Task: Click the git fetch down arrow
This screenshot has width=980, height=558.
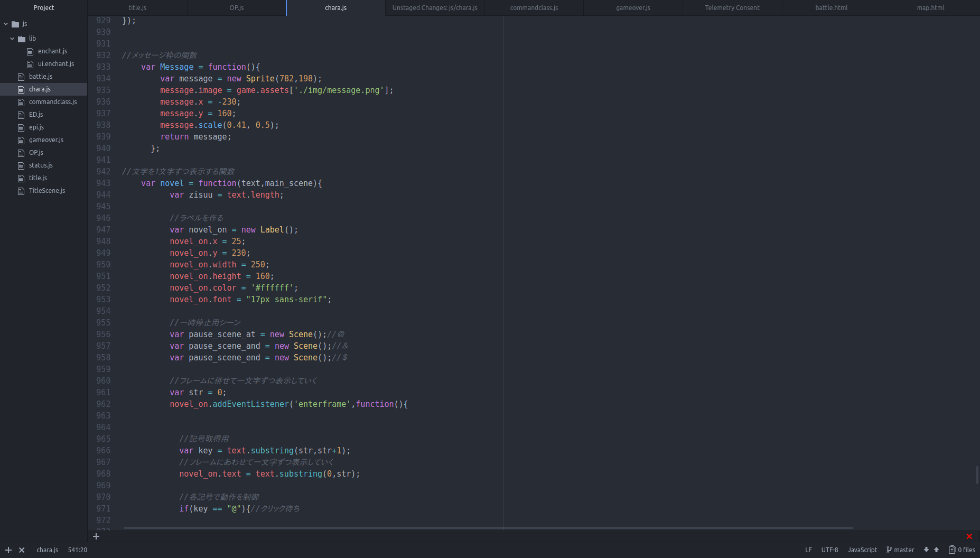Action: coord(926,550)
